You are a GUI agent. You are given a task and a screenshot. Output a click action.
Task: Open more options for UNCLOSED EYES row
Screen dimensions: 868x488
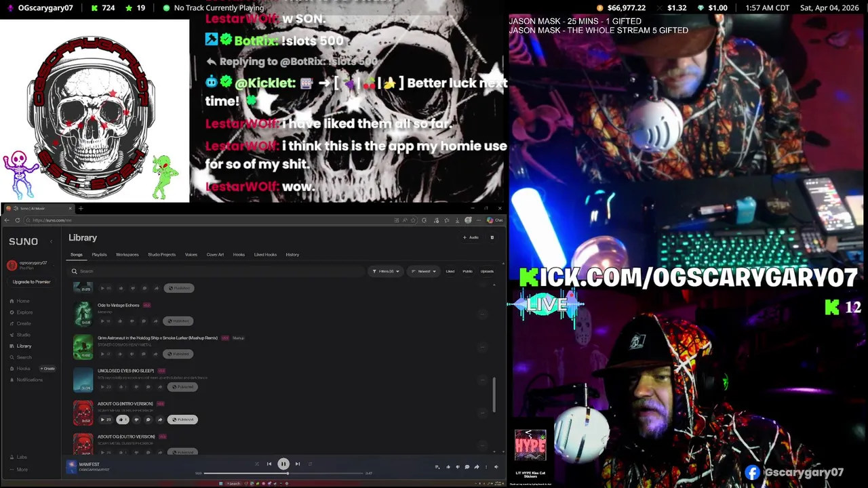[483, 380]
